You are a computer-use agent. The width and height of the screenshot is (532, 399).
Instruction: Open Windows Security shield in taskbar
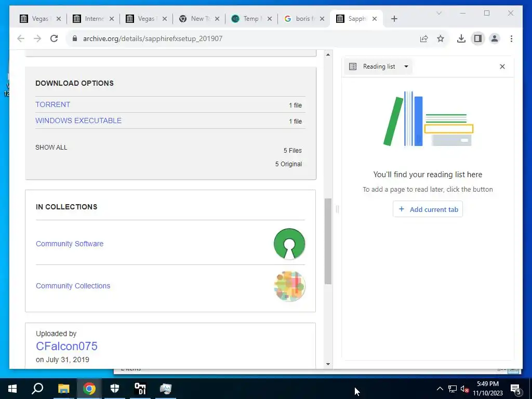point(115,389)
